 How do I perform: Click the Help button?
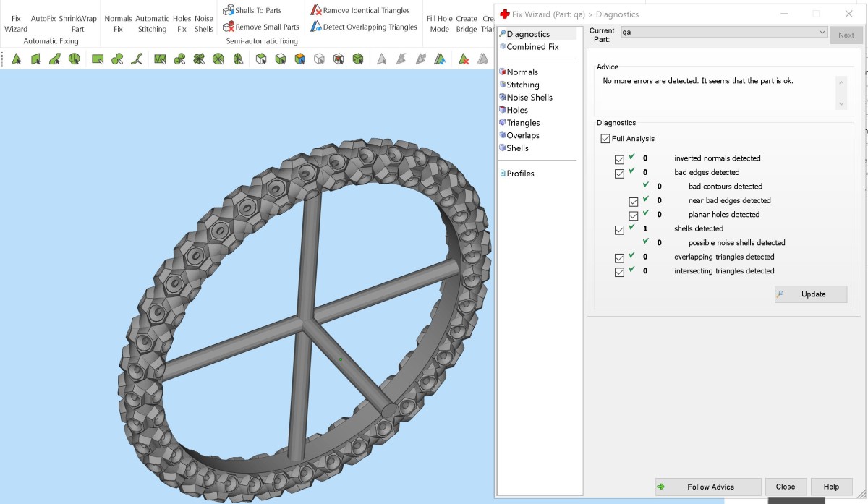pos(831,487)
